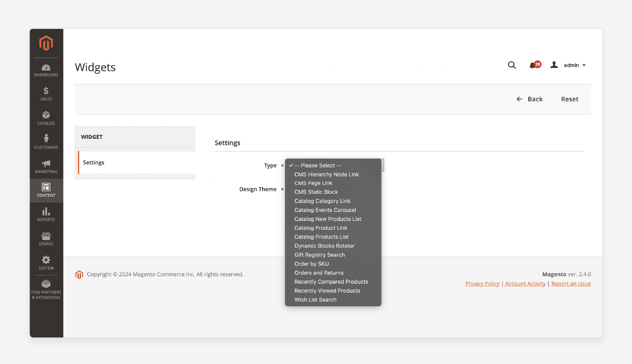Open the Customers menu
The image size is (632, 364).
pos(46,142)
